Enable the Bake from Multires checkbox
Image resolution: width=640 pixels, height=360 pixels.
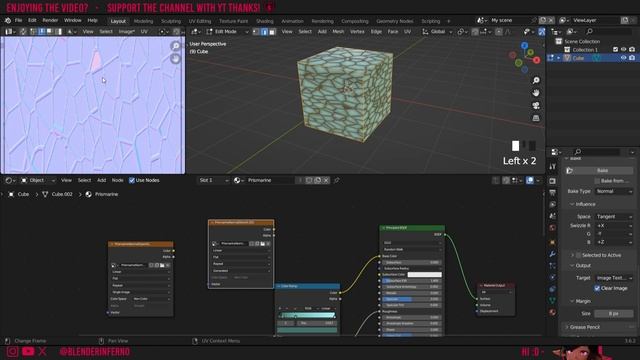click(x=597, y=181)
